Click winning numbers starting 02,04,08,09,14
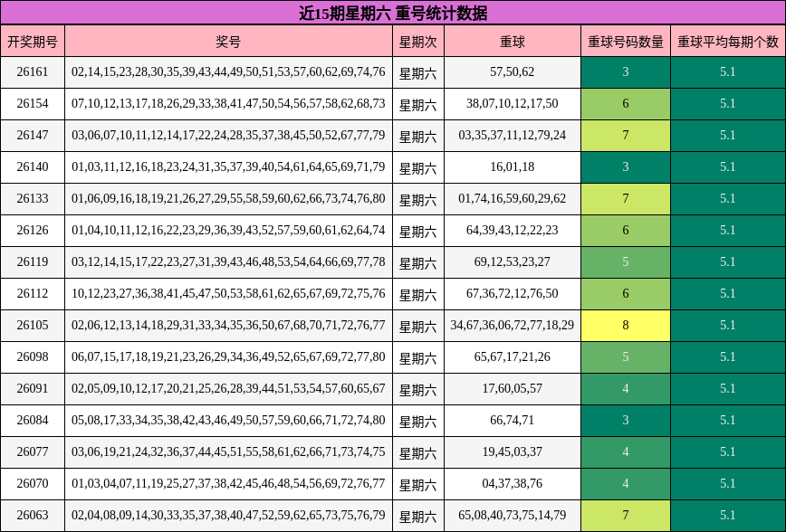 (x=228, y=516)
